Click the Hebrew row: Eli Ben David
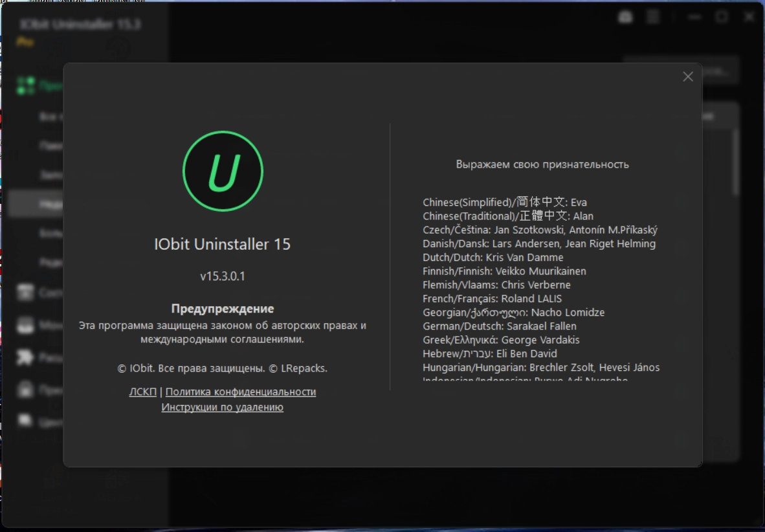765x532 pixels. (x=490, y=353)
